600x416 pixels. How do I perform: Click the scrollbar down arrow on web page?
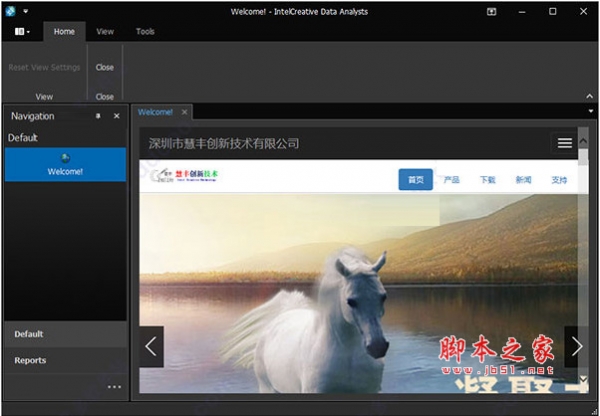pyautogui.click(x=583, y=379)
